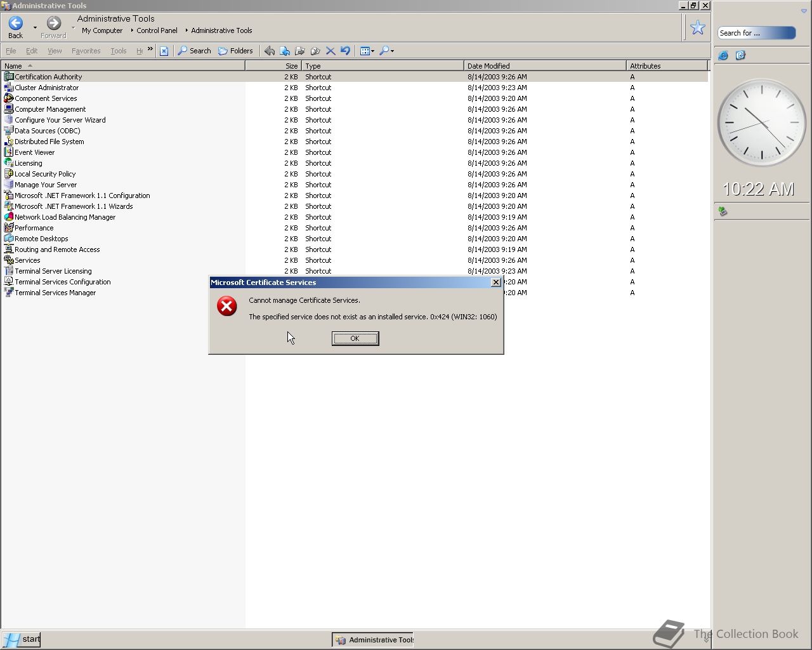Viewport: 812px width, 650px height.
Task: Select Terminal Server Licensing row name
Action: coord(53,271)
